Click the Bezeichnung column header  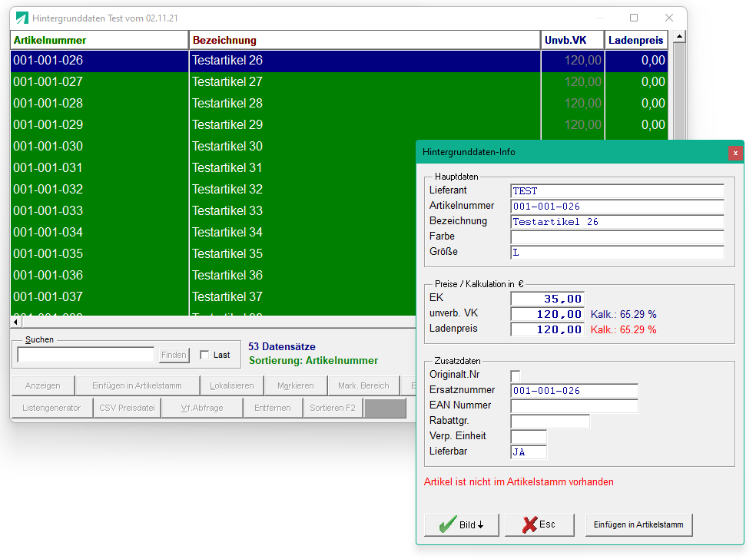point(364,41)
